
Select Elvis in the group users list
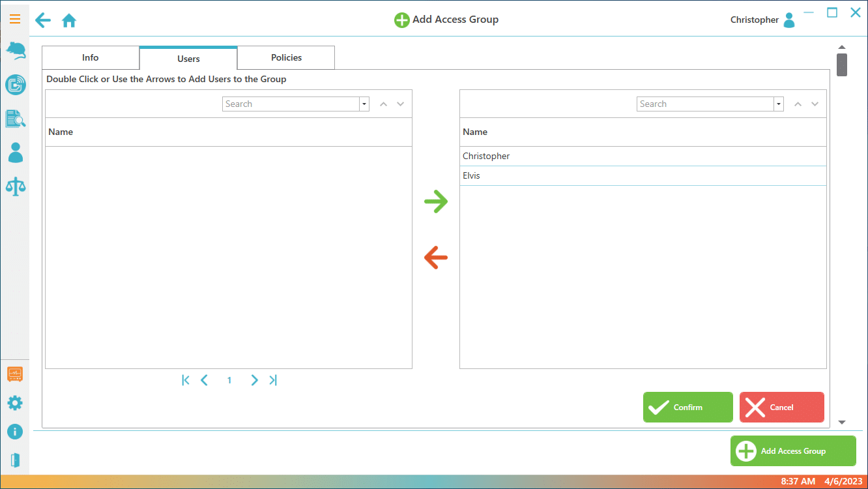pyautogui.click(x=471, y=176)
